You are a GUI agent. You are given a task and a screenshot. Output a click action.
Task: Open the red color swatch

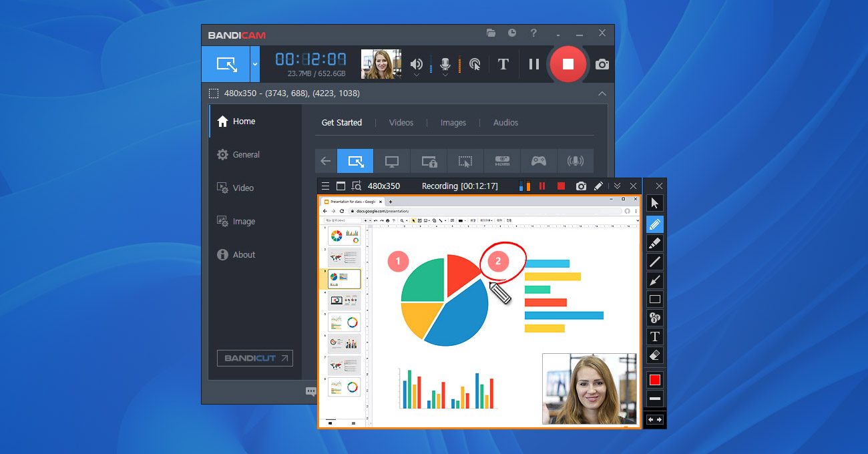coord(655,380)
